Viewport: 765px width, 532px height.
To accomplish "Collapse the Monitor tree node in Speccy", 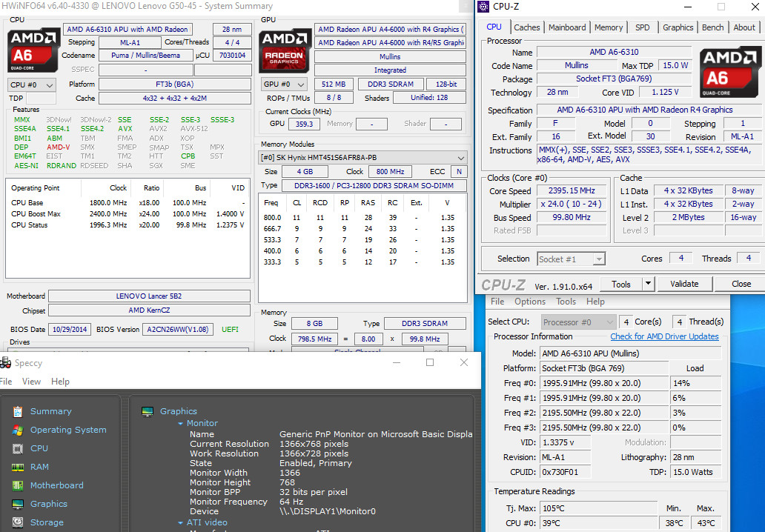I will [x=181, y=424].
